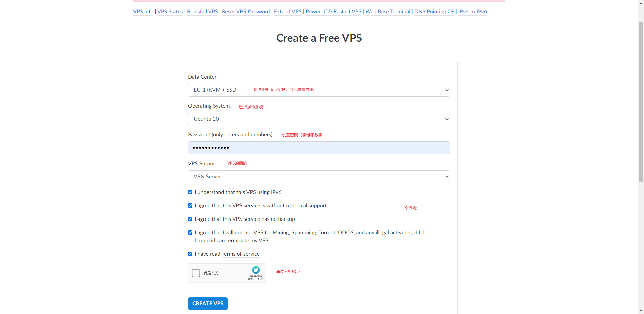Open the Web Base Terminal link
This screenshot has width=644, height=314.
(388, 11)
